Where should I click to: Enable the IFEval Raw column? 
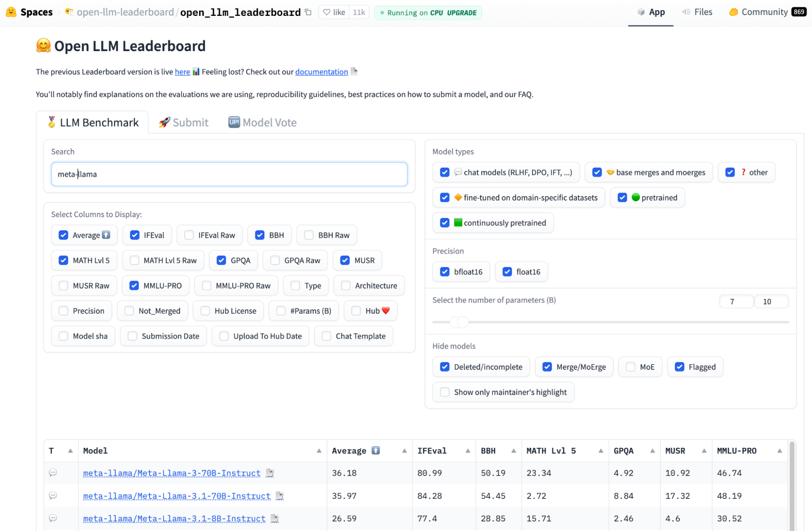click(x=189, y=235)
